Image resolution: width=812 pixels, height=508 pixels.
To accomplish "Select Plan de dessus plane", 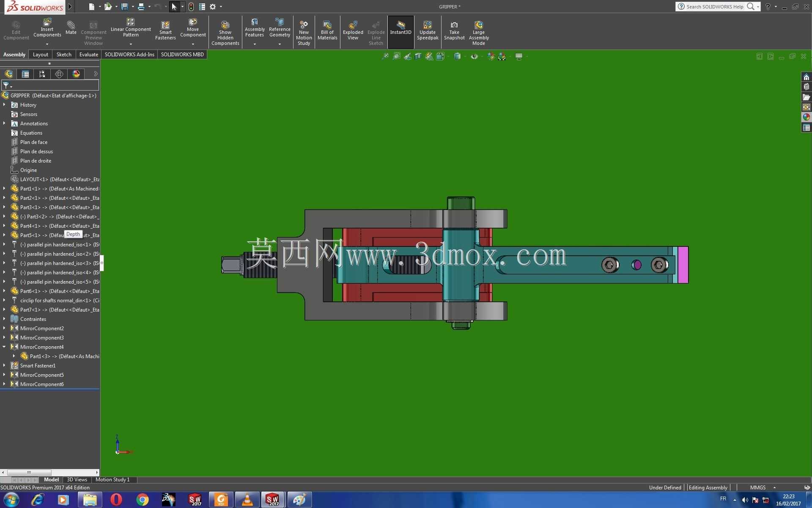I will [x=36, y=152].
